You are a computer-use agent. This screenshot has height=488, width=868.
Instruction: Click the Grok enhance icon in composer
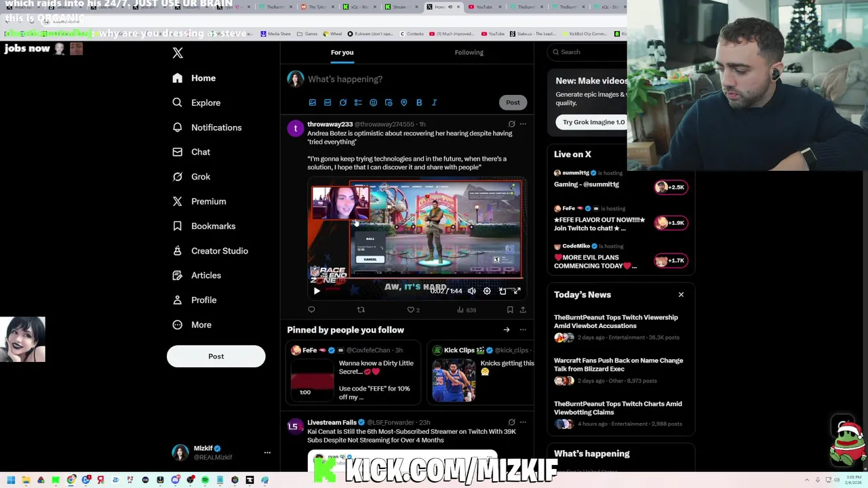tap(343, 102)
